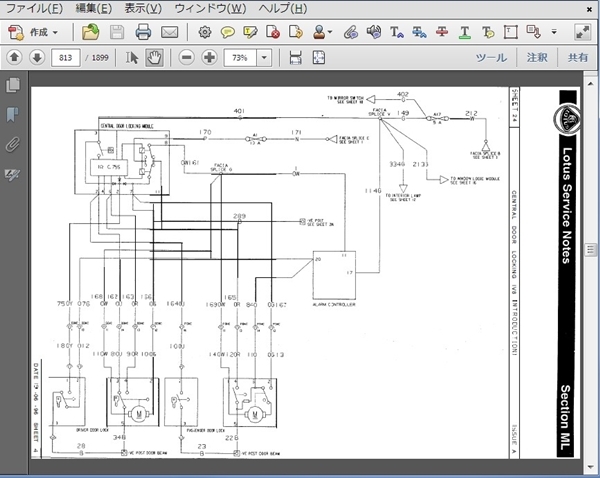Open a file with the folder icon

click(x=90, y=32)
